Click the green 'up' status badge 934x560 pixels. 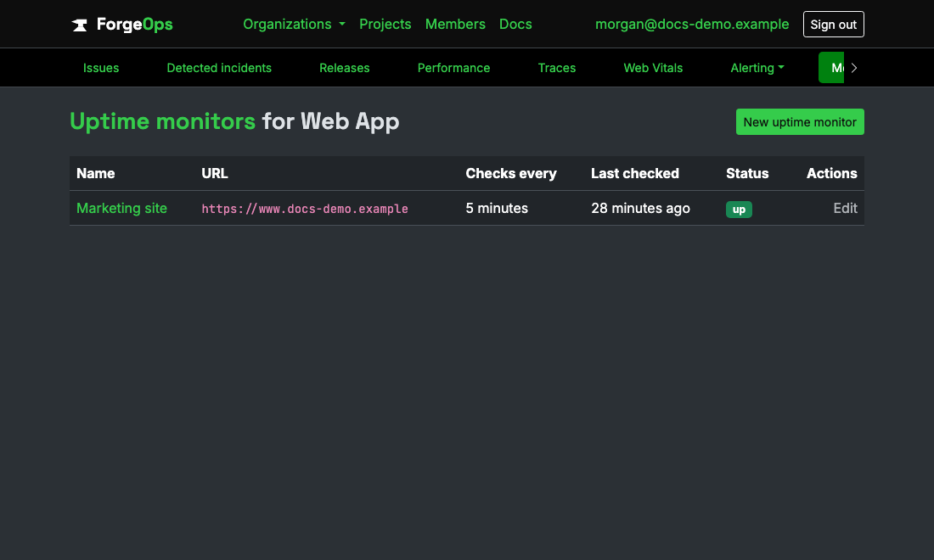tap(739, 210)
